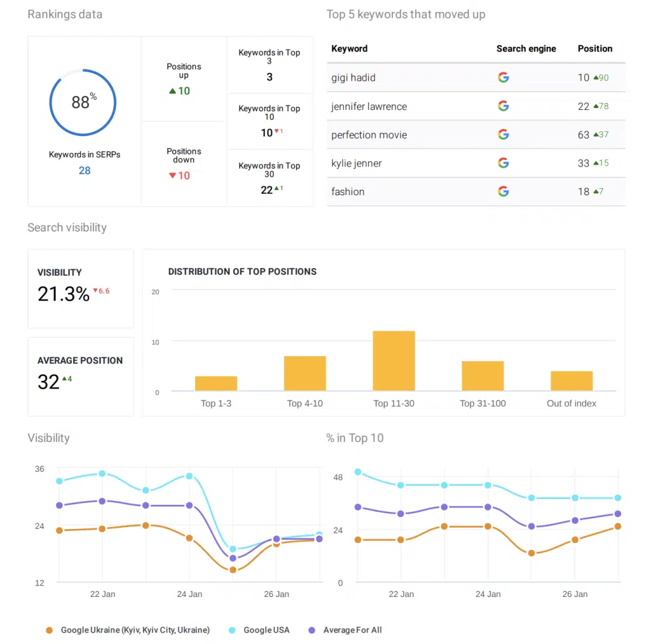Image resolution: width=651 pixels, height=644 pixels.
Task: Click Google icon in kylie jenner row
Action: 504,163
